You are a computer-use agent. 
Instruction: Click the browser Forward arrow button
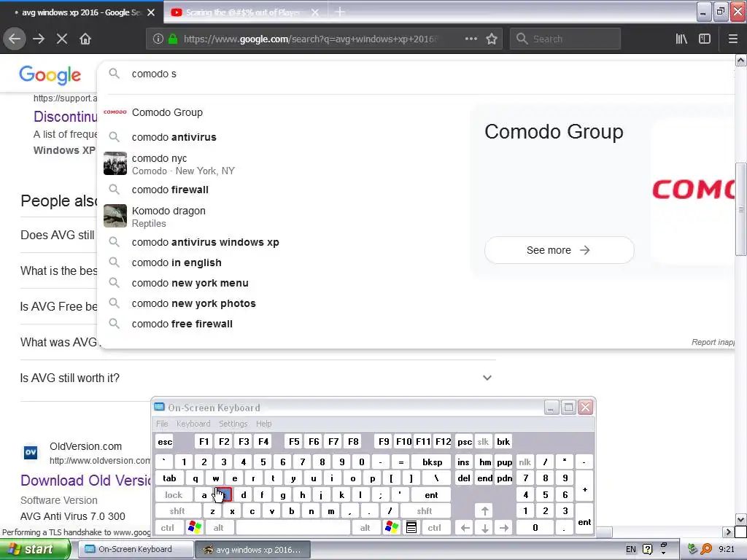point(39,39)
